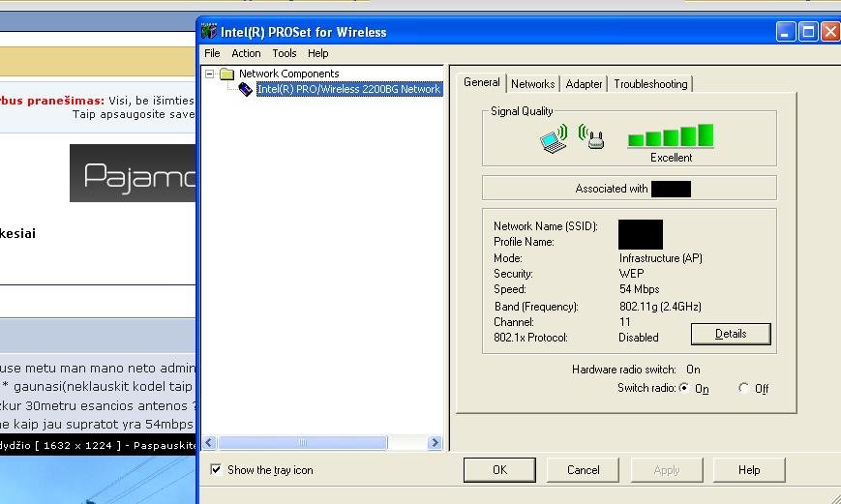Image resolution: width=841 pixels, height=504 pixels.
Task: Click the horizontal scrollbar thumb in tree pane
Action: click(x=303, y=442)
